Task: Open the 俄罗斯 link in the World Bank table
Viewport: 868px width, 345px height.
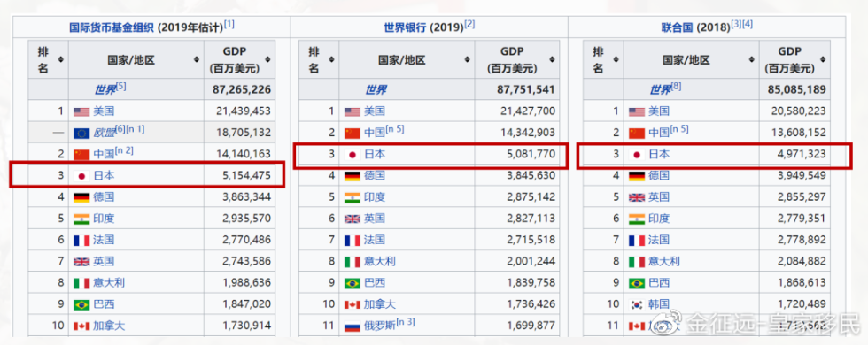Action: [380, 326]
